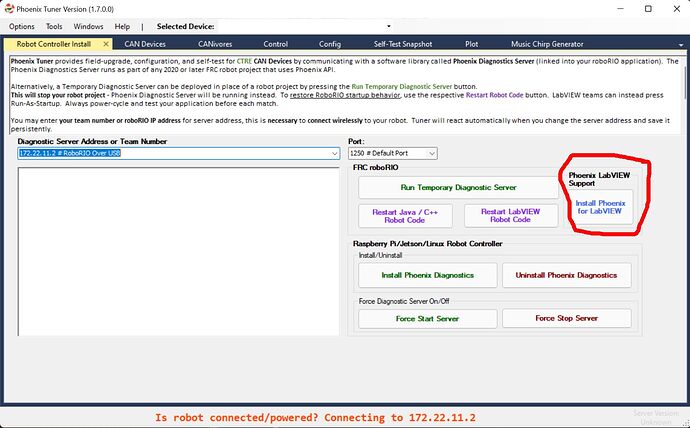Image resolution: width=690 pixels, height=428 pixels.
Task: Switch to the Music Chirp Generator tab
Action: coord(547,44)
